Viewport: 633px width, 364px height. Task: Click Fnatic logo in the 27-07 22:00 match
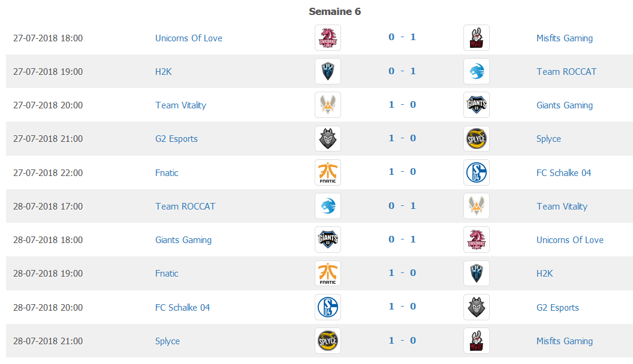coord(328,172)
